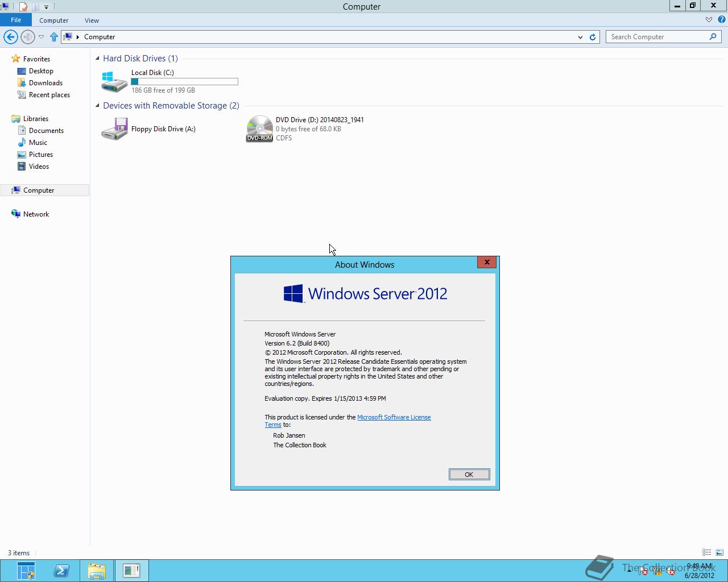Click the 'Evaluation copy' expiration text
Image resolution: width=728 pixels, height=582 pixels.
pos(325,398)
